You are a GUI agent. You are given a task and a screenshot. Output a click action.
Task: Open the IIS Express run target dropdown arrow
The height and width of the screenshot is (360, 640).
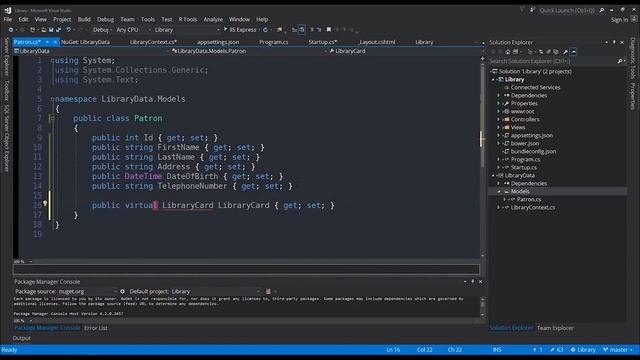pyautogui.click(x=259, y=30)
